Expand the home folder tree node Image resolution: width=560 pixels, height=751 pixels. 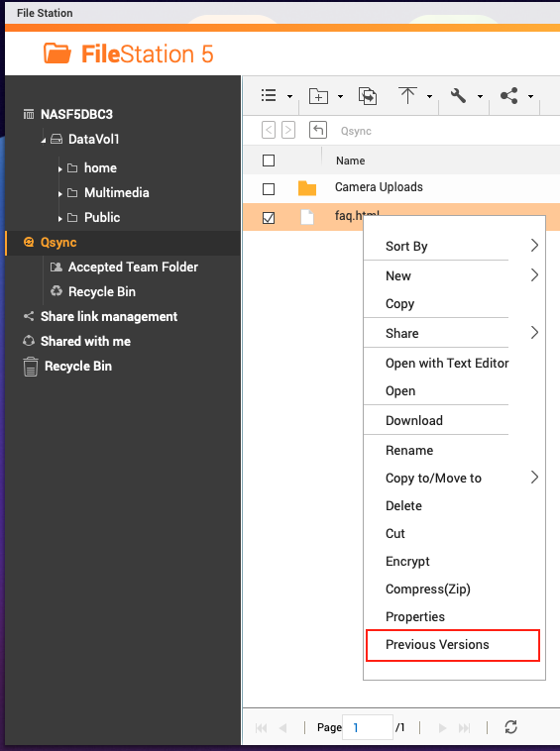pyautogui.click(x=59, y=168)
